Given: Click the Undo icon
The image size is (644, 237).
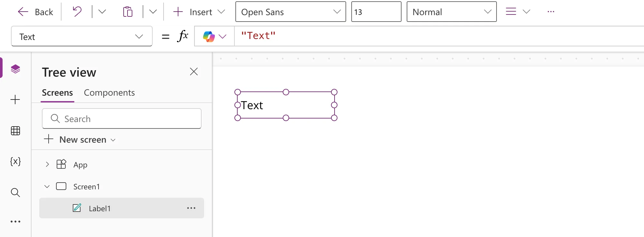Looking at the screenshot, I should pyautogui.click(x=77, y=12).
